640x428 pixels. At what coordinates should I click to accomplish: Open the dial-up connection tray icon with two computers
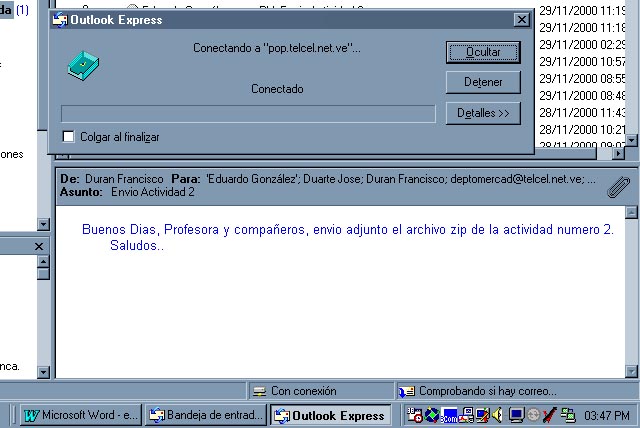(567, 415)
